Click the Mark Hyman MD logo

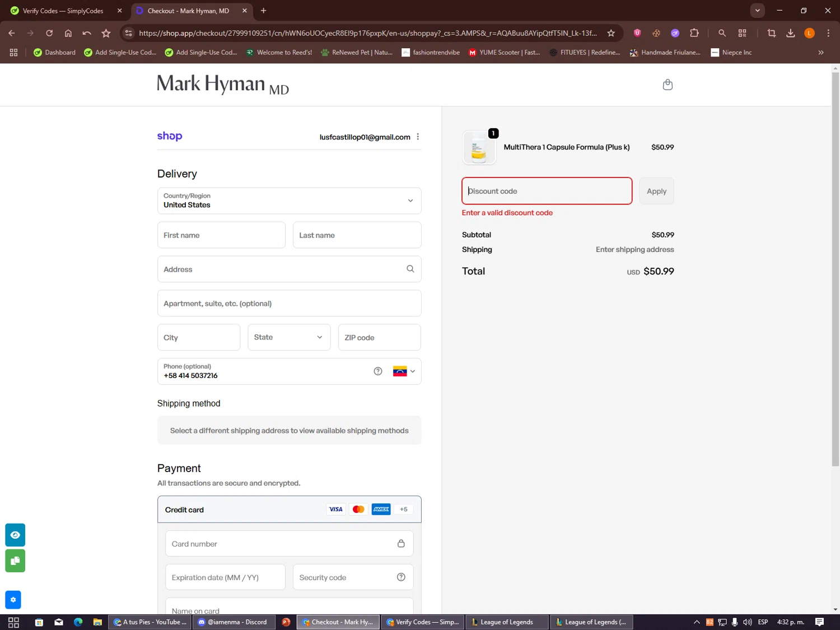click(x=222, y=85)
